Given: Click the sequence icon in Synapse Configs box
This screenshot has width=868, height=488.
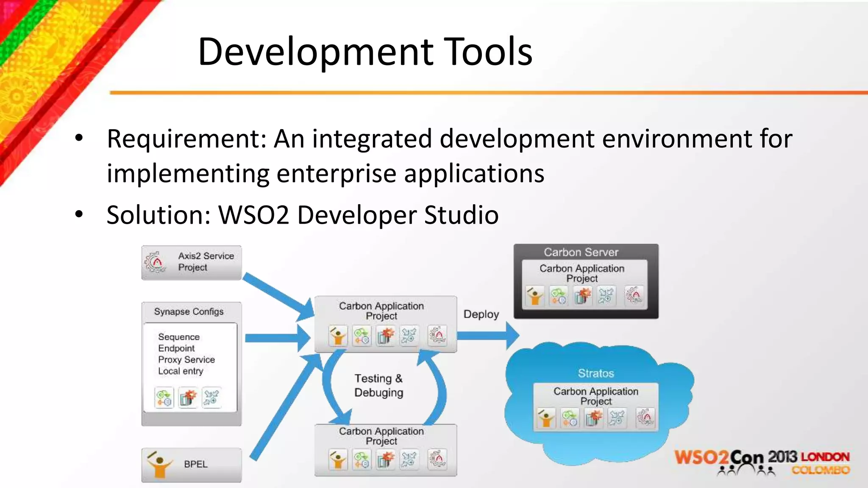Looking at the screenshot, I should pos(188,397).
